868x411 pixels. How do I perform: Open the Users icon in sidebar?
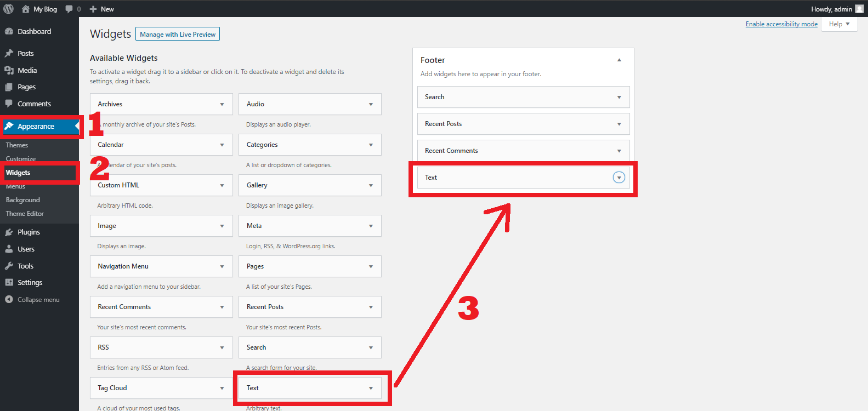click(x=9, y=249)
